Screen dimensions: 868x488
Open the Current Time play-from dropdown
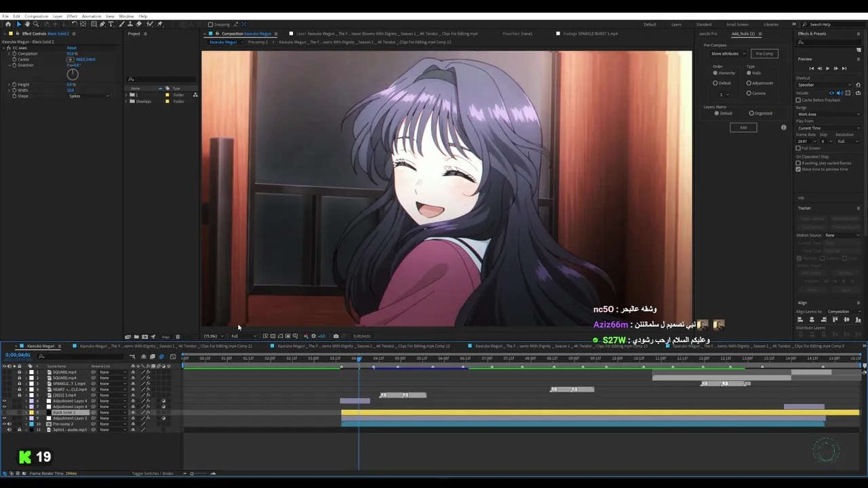tap(828, 128)
